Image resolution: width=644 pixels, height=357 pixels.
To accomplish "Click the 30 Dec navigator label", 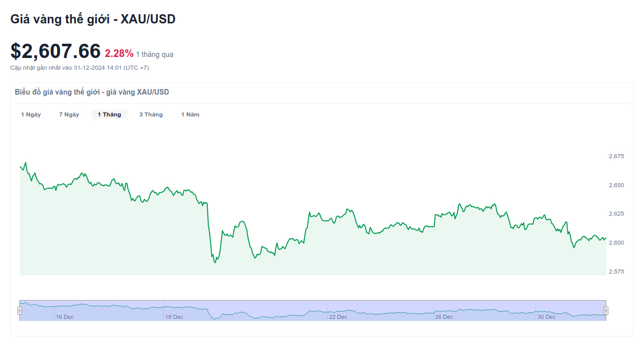I will pyautogui.click(x=547, y=317).
